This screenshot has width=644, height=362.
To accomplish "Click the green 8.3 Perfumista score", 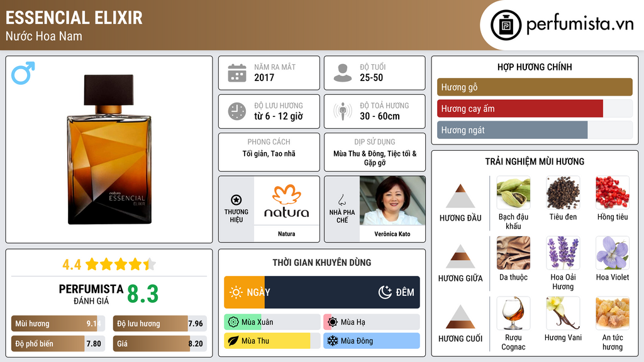I will point(143,294).
